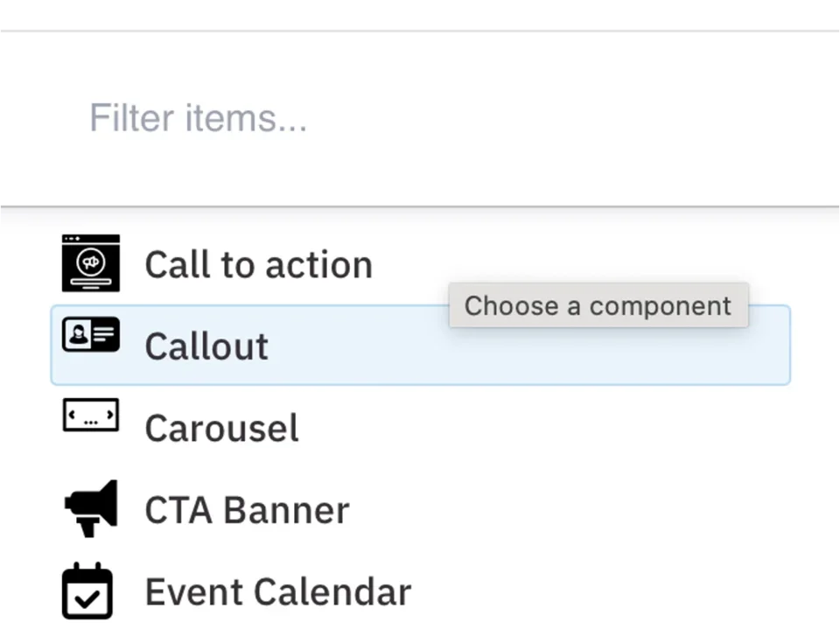Click the Event Calendar label text

[x=277, y=591]
